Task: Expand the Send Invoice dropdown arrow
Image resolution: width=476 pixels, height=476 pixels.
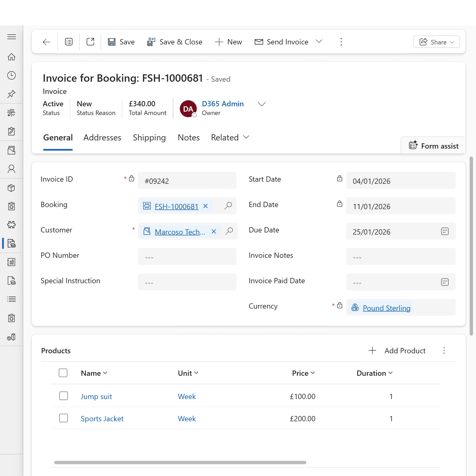Action: (x=319, y=42)
